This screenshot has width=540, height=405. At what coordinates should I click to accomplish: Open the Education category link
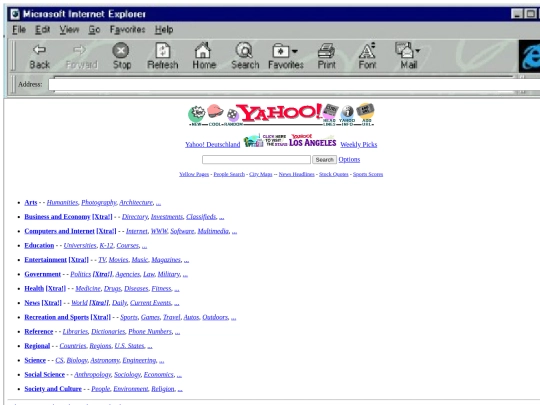39,246
